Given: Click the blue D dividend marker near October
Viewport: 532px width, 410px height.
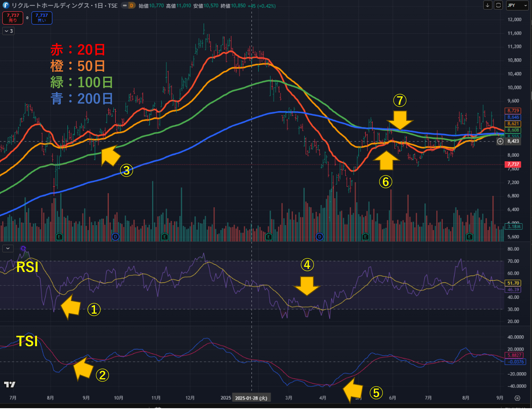Looking at the screenshot, I should [115, 237].
